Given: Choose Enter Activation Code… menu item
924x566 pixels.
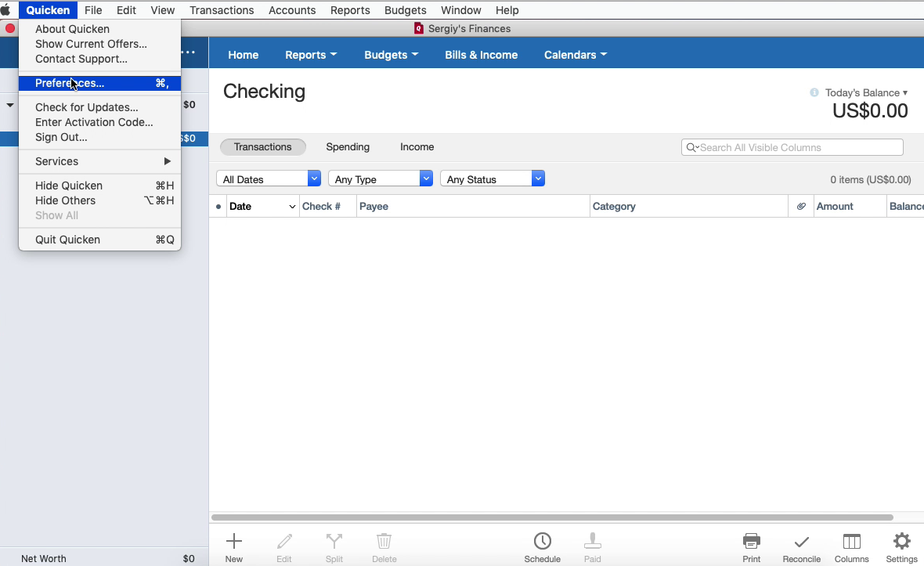Looking at the screenshot, I should (x=100, y=122).
